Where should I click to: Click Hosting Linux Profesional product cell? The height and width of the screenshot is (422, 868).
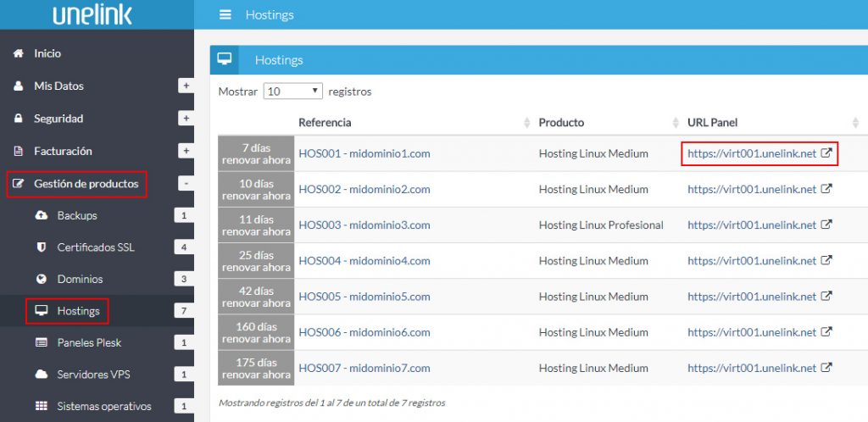(x=601, y=225)
